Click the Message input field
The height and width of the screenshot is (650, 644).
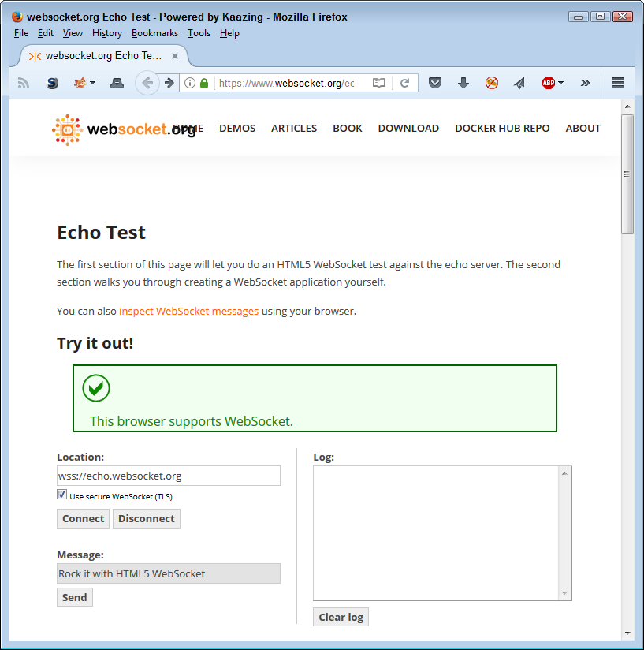click(x=169, y=573)
